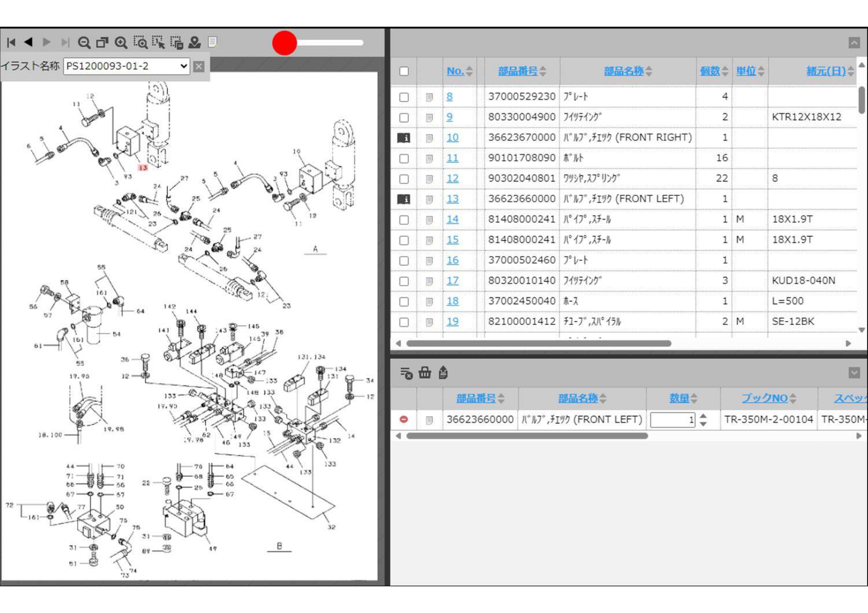Viewport: 868px width, 613px height.
Task: Open part number 14 link
Action: pos(453,219)
